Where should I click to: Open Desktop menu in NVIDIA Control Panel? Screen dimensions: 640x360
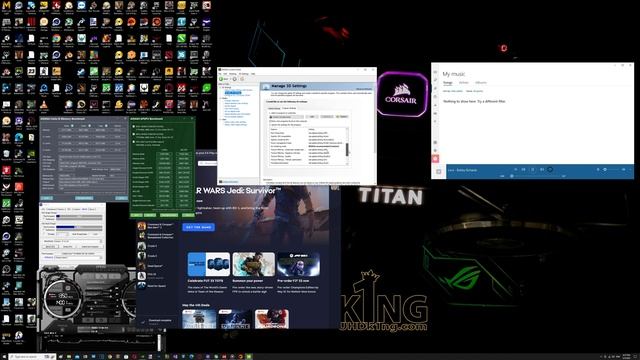pyautogui.click(x=233, y=74)
